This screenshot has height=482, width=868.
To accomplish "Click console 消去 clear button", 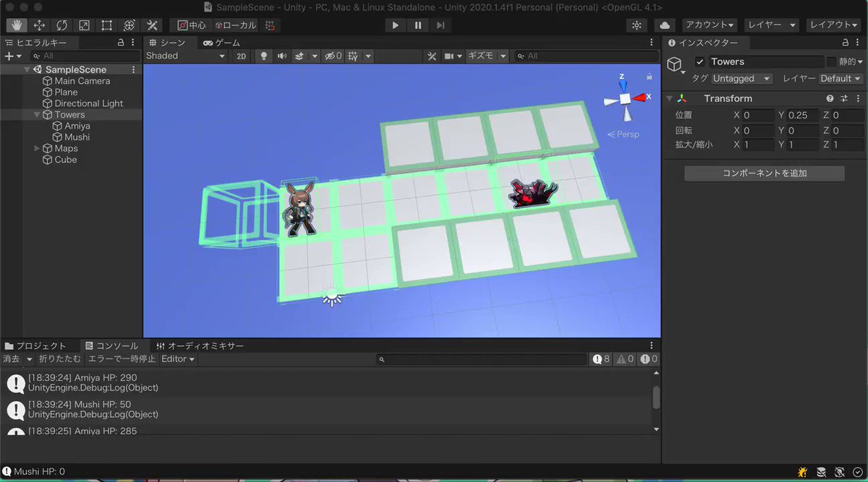I will (12, 358).
